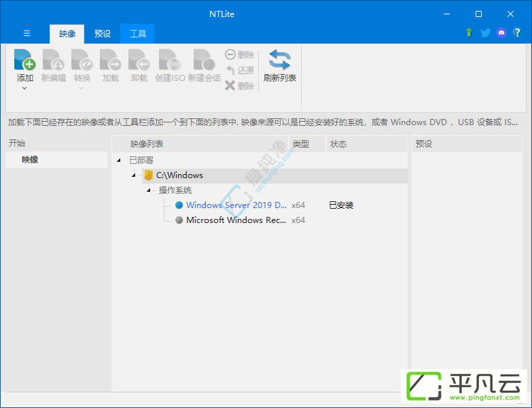Open the hamburger menu
This screenshot has height=408, width=532.
(26, 33)
